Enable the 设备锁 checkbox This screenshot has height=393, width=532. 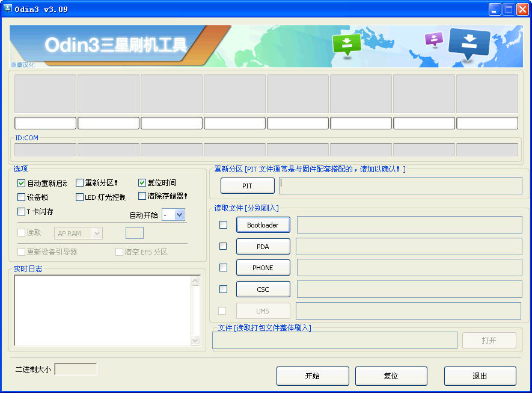pos(21,197)
